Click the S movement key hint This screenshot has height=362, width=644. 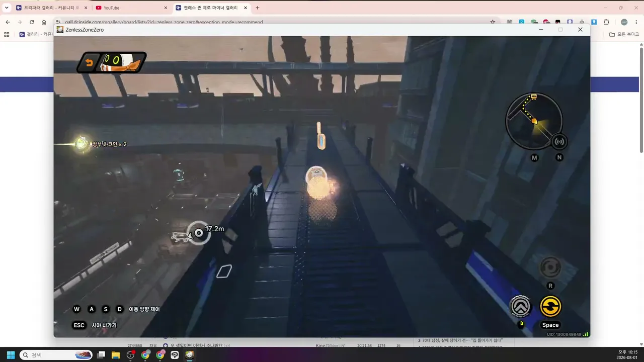106,309
